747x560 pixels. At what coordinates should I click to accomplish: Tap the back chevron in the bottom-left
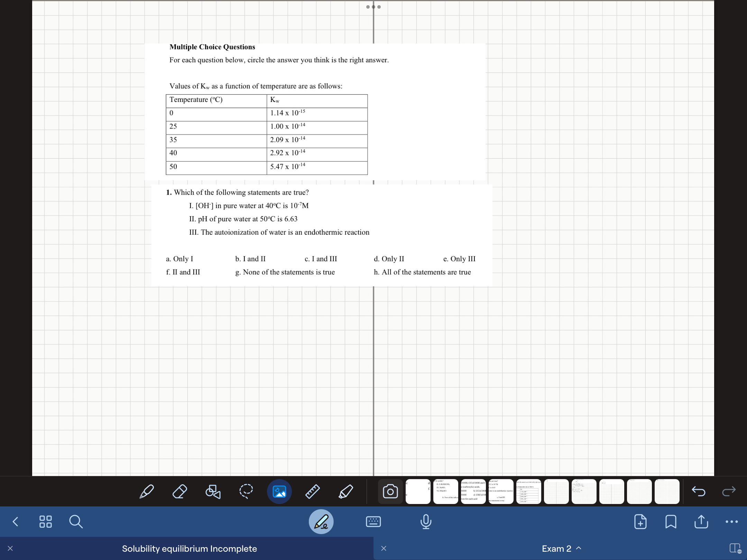coord(15,522)
